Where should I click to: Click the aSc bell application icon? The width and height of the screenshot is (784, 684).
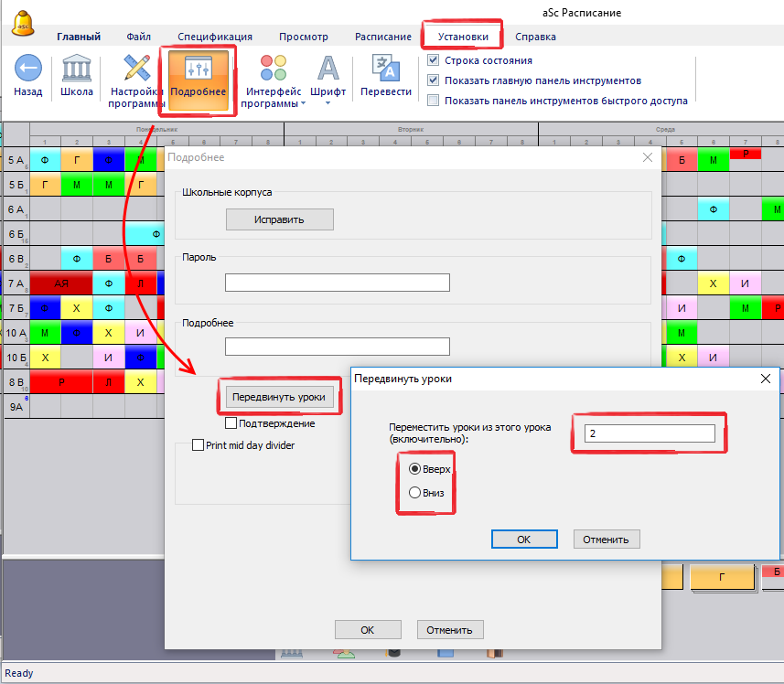[24, 21]
